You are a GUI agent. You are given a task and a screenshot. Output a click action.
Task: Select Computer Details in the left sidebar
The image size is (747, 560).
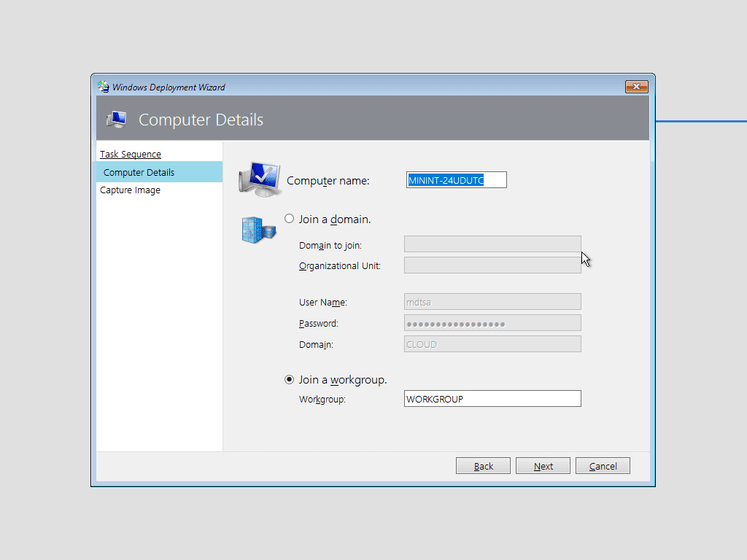tap(138, 172)
